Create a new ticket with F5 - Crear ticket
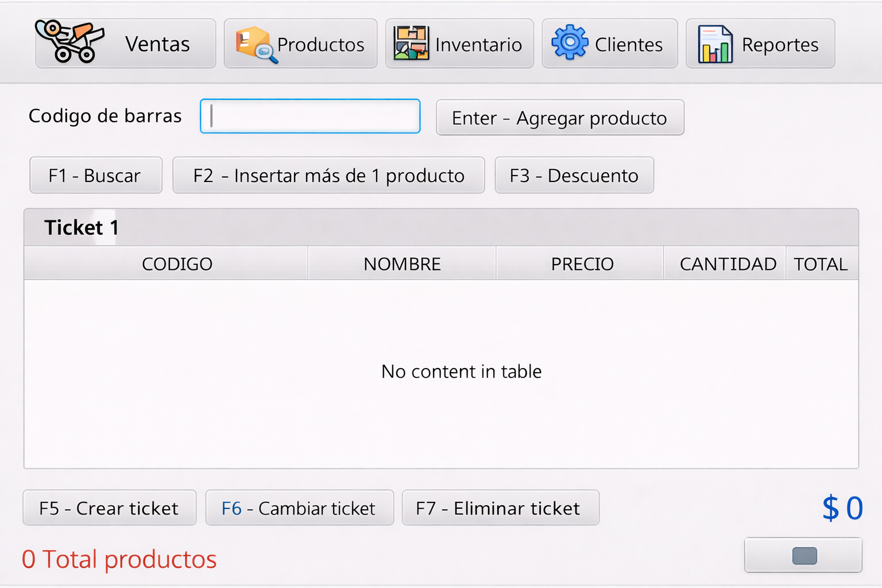882x588 pixels. (x=109, y=508)
